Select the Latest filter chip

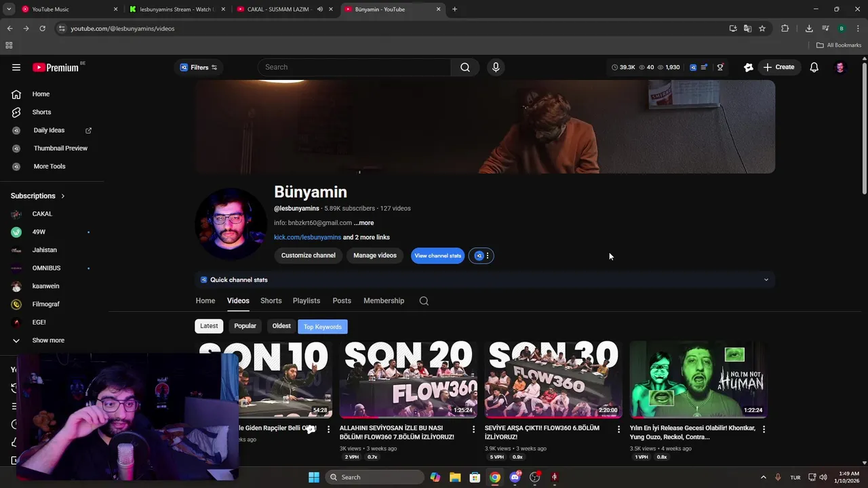click(209, 326)
